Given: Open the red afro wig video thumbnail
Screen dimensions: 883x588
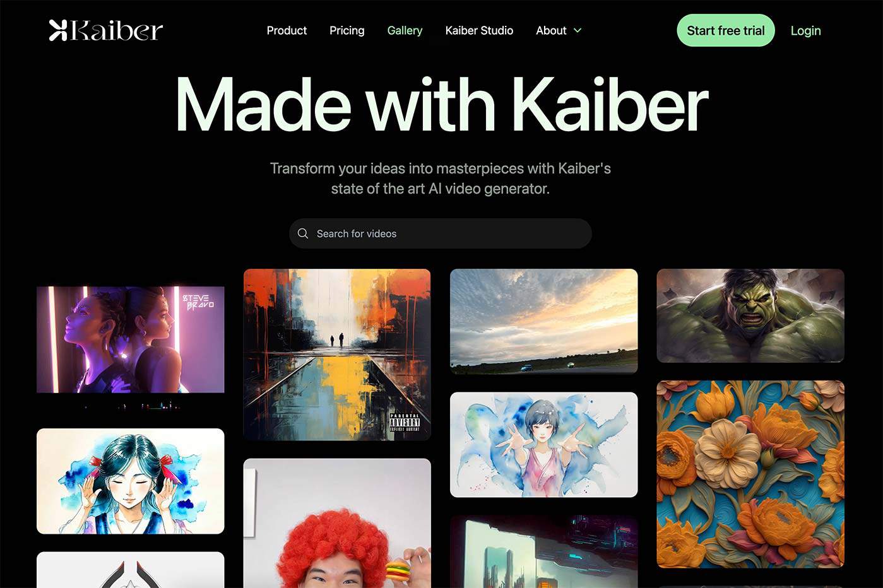Looking at the screenshot, I should tap(337, 523).
